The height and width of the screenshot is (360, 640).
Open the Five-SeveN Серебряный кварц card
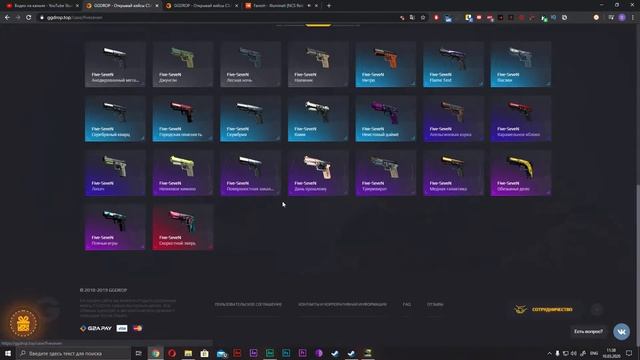[x=115, y=118]
